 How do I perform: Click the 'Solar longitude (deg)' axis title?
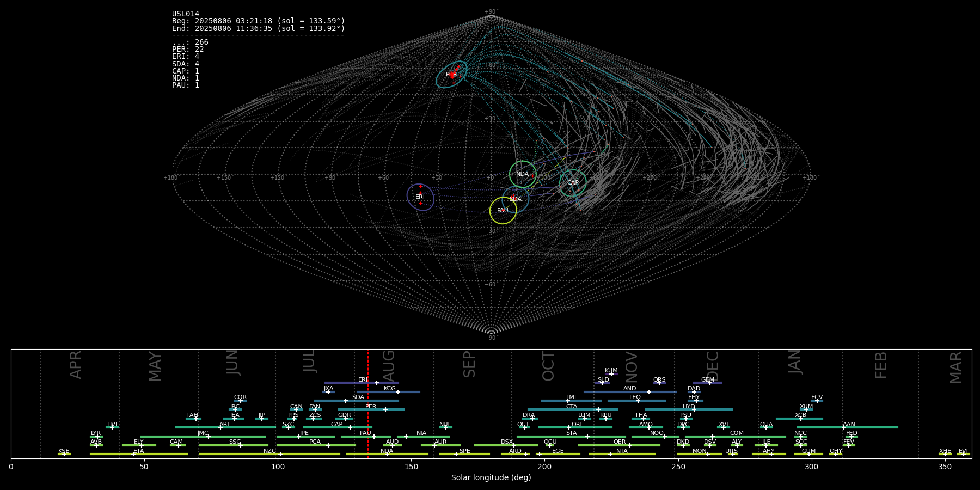(491, 478)
